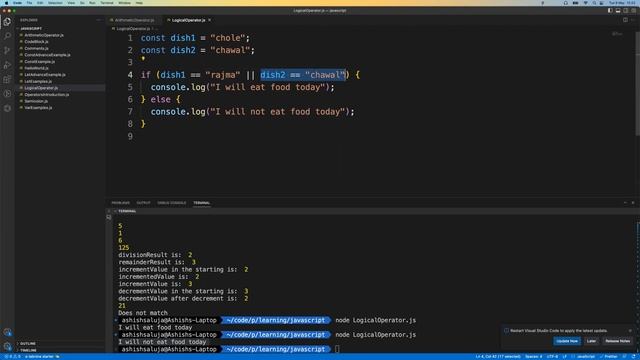Image resolution: width=640 pixels, height=360 pixels.
Task: Click the feedback icon in status bar
Action: pyautogui.click(x=625, y=357)
